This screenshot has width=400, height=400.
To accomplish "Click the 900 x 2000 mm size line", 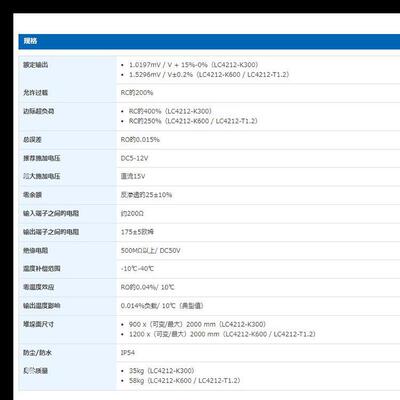I will [x=197, y=324].
